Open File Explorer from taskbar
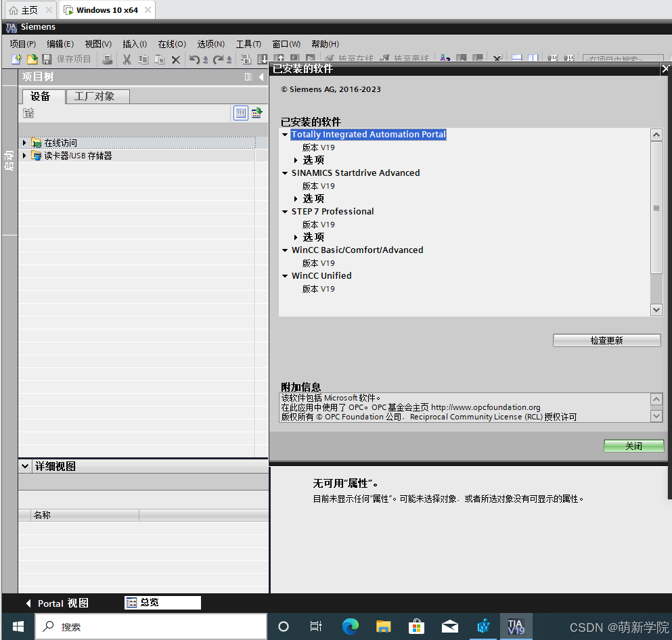 pos(383,626)
